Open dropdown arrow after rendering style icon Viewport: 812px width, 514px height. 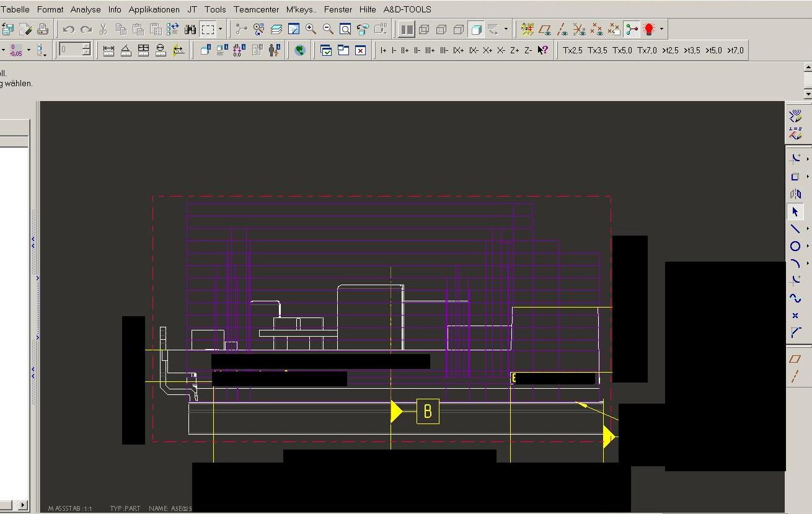(506, 29)
